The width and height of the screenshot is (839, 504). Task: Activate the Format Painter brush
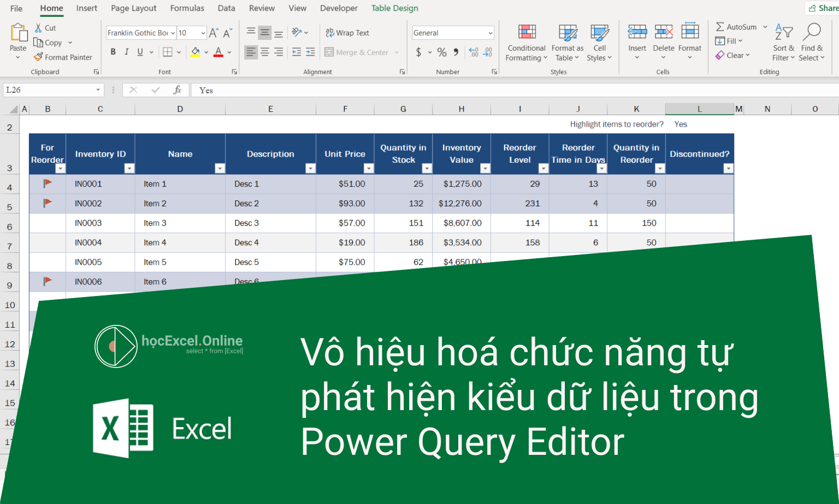tap(38, 57)
